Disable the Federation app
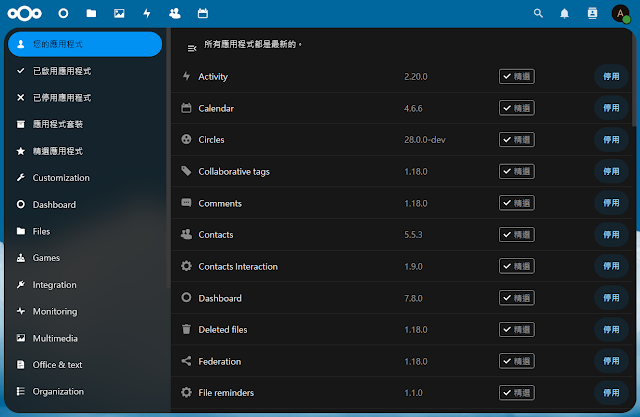Viewport: 640px width, 417px height. tap(611, 361)
